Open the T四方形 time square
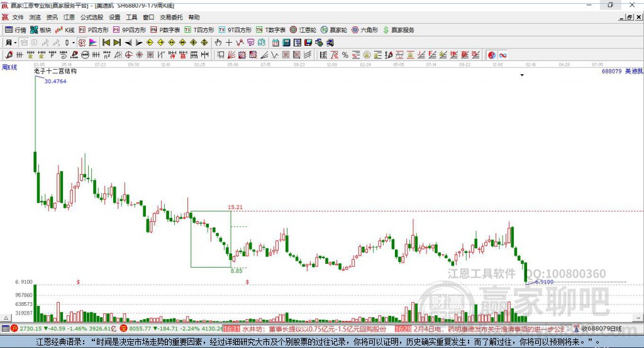The height and width of the screenshot is (348, 644). coord(199,30)
